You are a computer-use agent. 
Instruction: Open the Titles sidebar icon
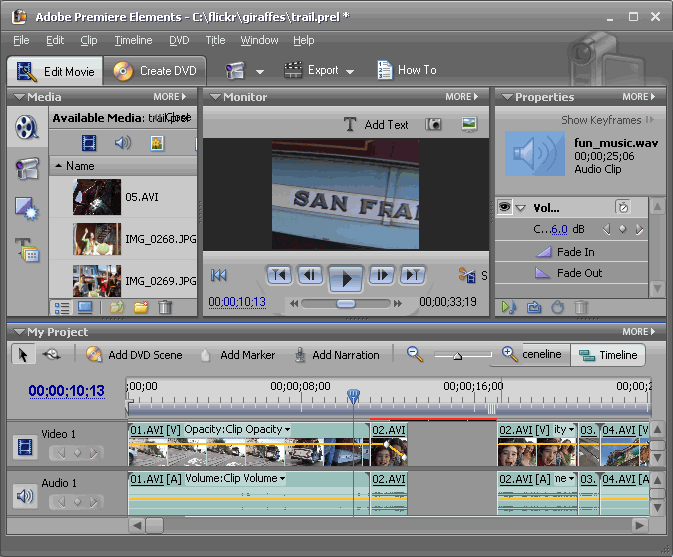[27, 250]
